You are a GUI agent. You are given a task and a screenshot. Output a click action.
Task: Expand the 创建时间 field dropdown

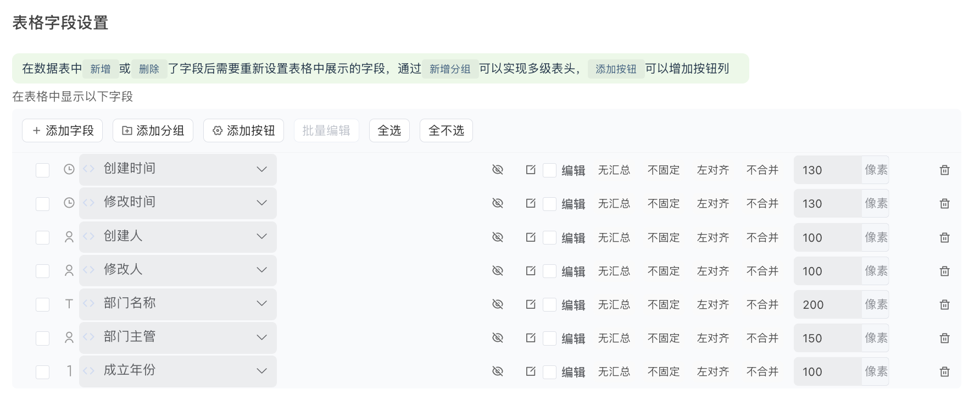coord(261,169)
